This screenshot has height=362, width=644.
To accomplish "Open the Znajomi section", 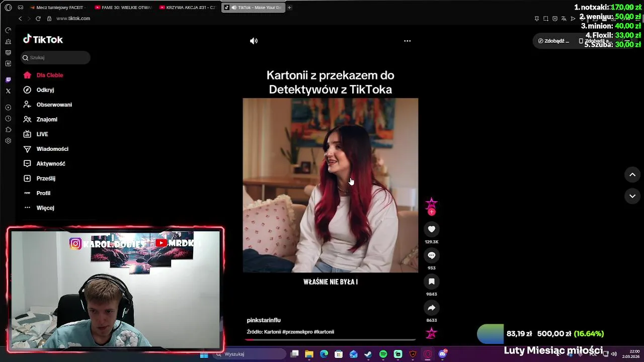I will click(x=40, y=119).
